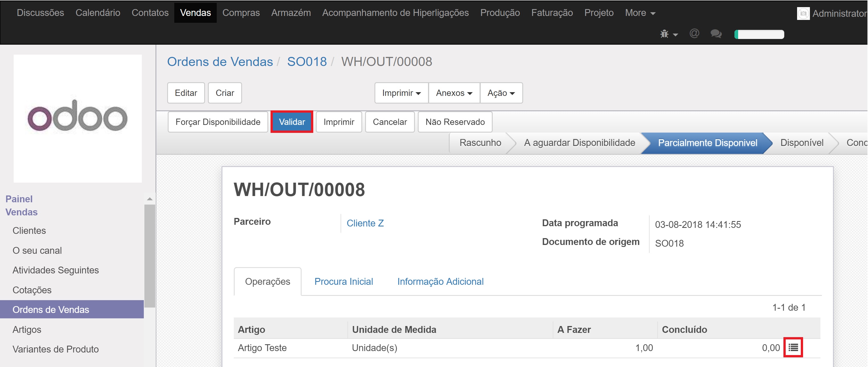Switch to the Procura Inicial tab
The image size is (868, 367).
[343, 281]
